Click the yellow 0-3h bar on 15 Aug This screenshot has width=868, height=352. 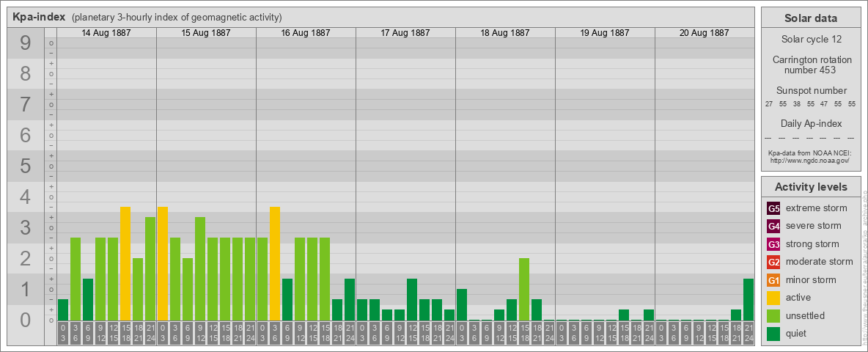(x=163, y=263)
